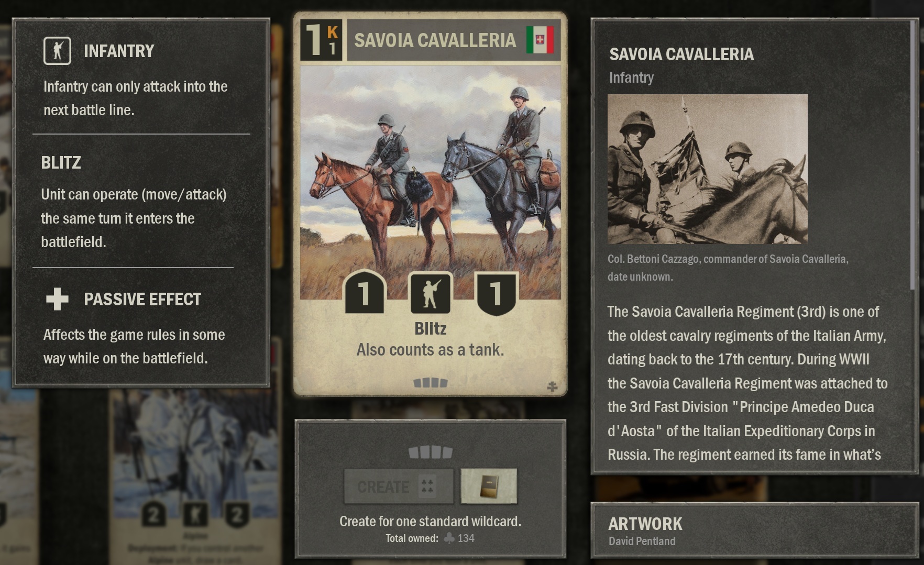Click the small cross icon on card corner
This screenshot has height=565, width=924.
coord(552,386)
